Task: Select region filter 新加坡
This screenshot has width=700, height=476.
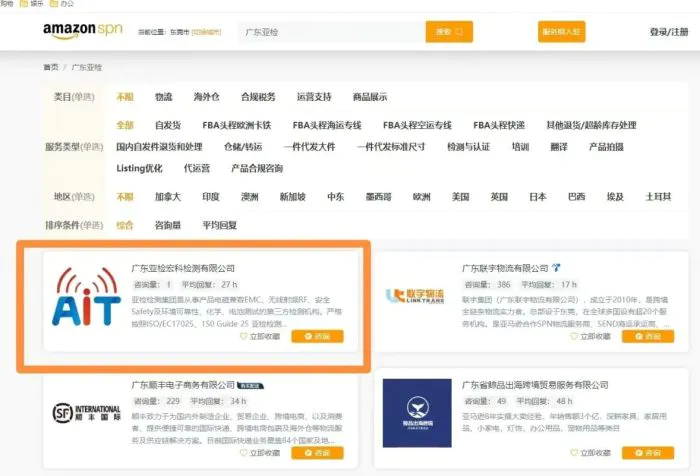Action: pyautogui.click(x=292, y=196)
